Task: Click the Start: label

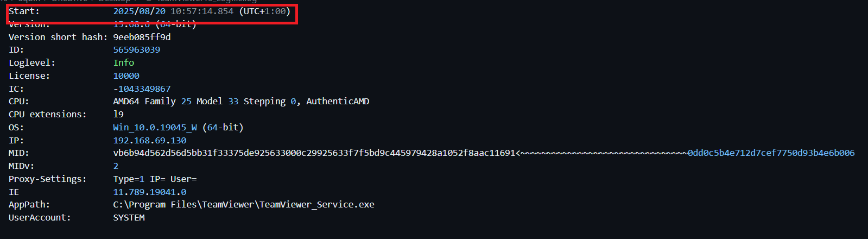Action: pos(24,11)
